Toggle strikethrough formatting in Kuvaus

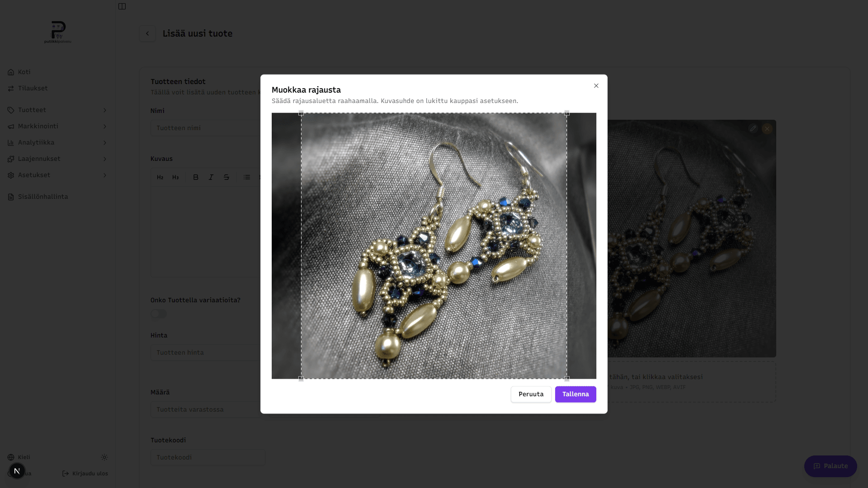click(226, 178)
